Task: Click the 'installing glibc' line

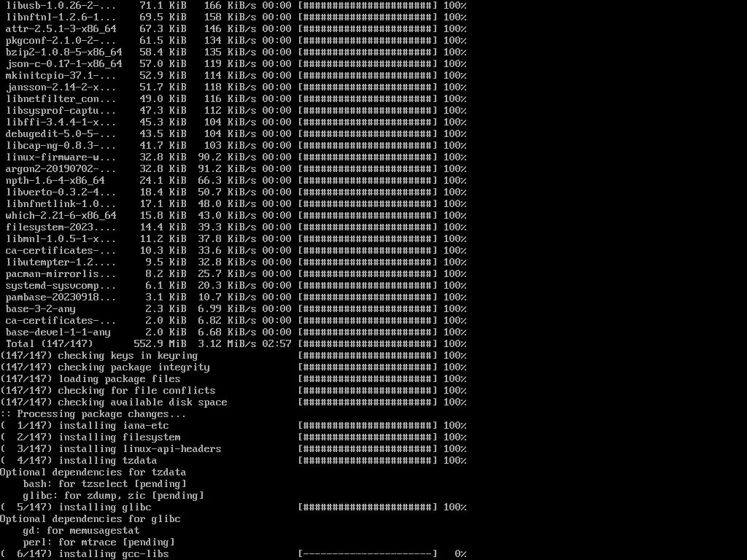Action: 233,507
